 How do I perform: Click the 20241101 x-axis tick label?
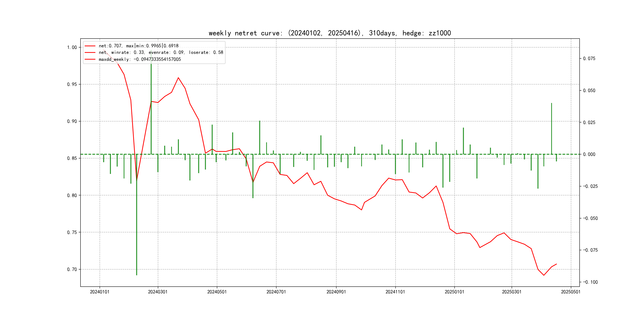pyautogui.click(x=395, y=292)
